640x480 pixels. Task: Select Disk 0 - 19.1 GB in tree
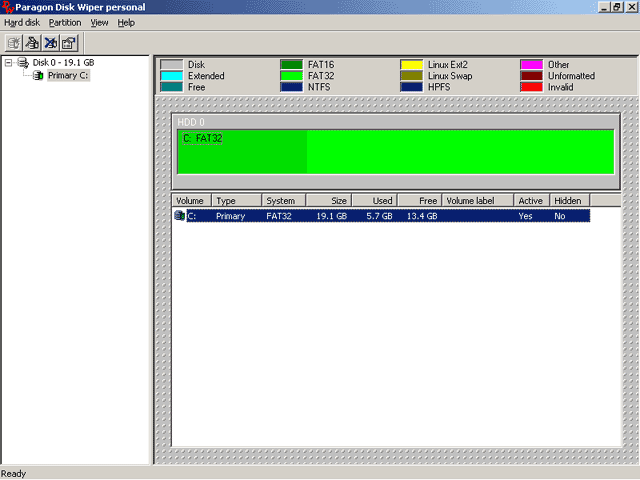[x=63, y=62]
